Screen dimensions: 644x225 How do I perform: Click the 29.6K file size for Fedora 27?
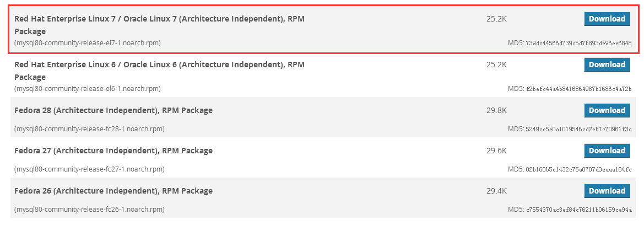(x=496, y=151)
